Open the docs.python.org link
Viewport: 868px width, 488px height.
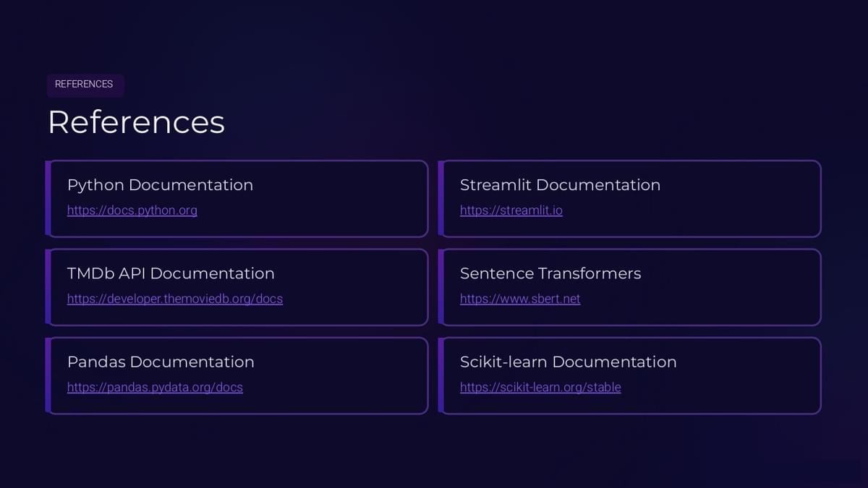(132, 210)
